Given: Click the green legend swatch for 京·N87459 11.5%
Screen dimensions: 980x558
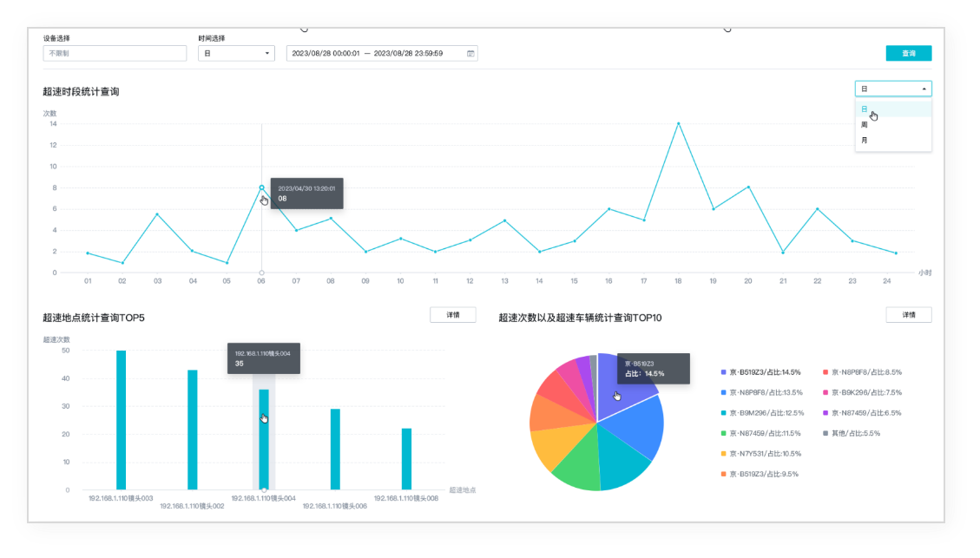Looking at the screenshot, I should (x=723, y=433).
